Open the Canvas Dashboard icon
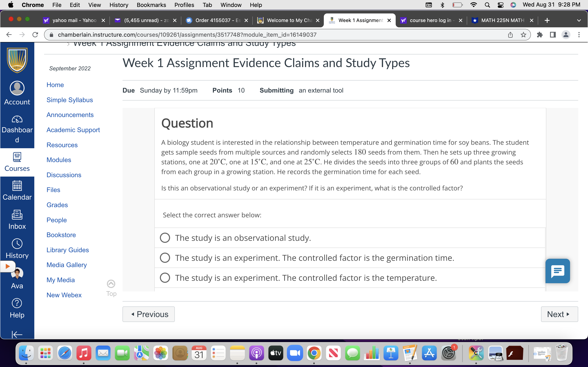The height and width of the screenshot is (367, 588). pyautogui.click(x=17, y=119)
